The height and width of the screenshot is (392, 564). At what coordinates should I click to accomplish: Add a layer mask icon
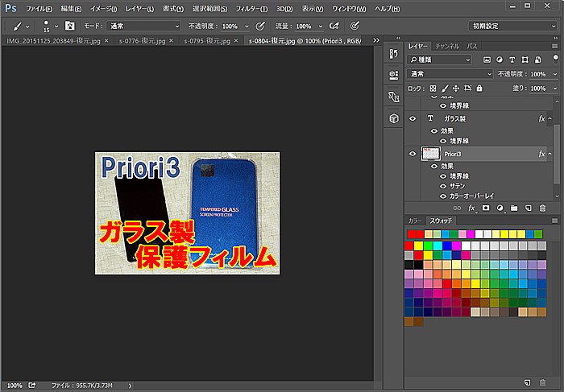click(x=486, y=208)
